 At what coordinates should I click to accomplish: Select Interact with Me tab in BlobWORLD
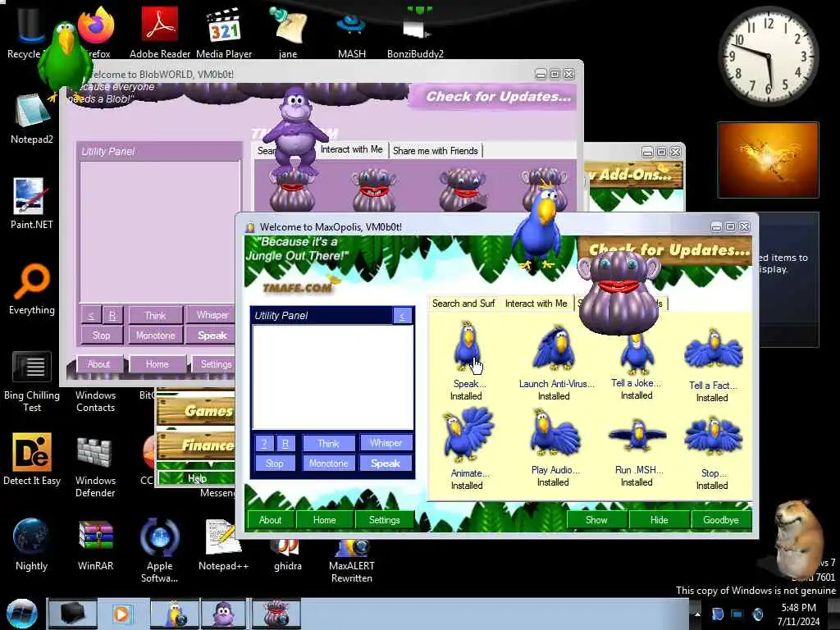click(x=351, y=149)
